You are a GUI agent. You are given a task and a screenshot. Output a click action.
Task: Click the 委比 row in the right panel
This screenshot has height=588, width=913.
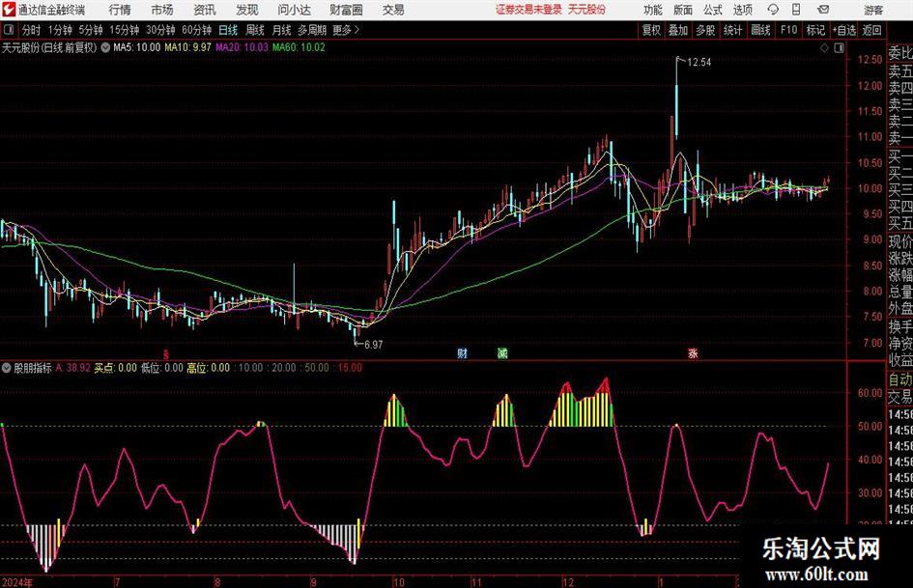click(x=900, y=53)
